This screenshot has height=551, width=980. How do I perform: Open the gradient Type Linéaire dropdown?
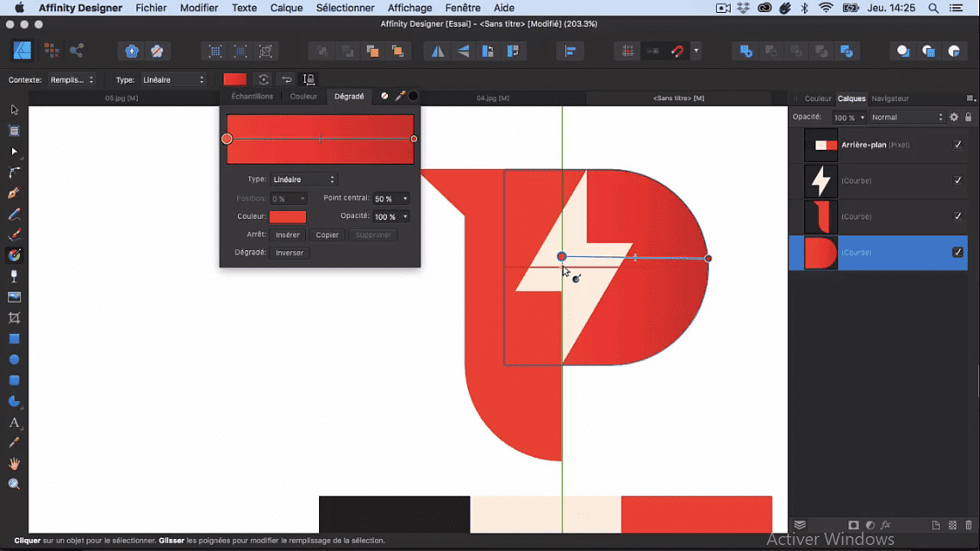pos(303,180)
